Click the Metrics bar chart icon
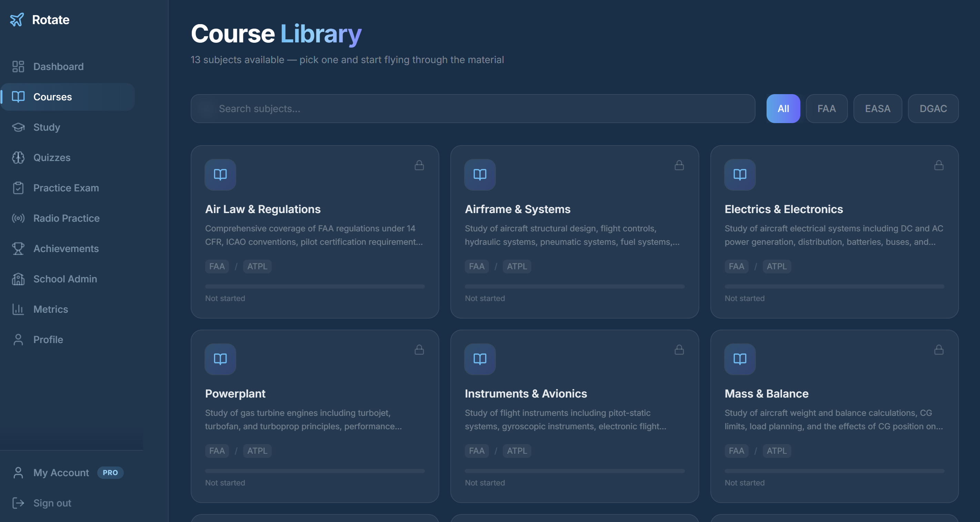The image size is (980, 522). [x=18, y=309]
